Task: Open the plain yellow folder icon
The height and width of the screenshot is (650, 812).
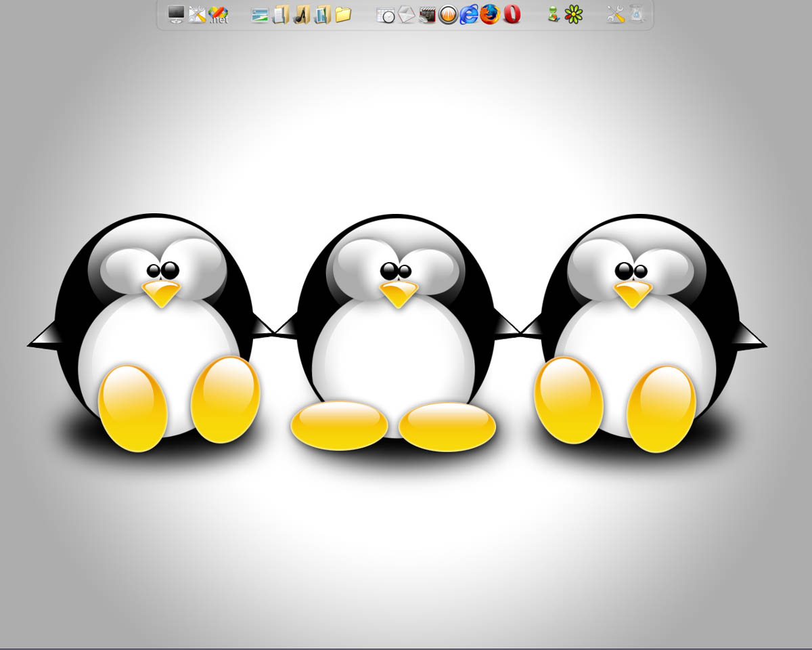Action: click(x=343, y=14)
